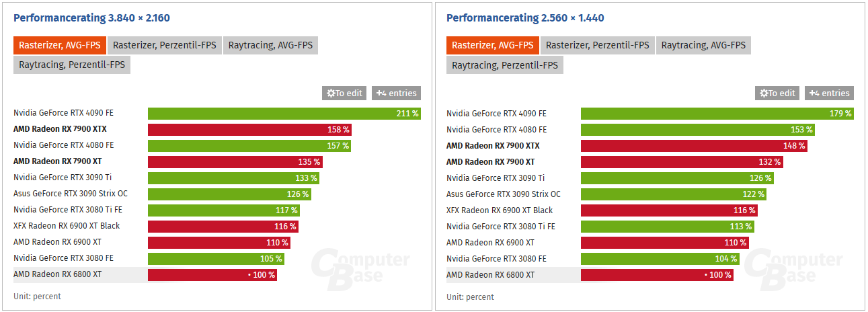Click the red RX 7900 XTX bar showing 158 %
The width and height of the screenshot is (868, 312).
[x=249, y=130]
